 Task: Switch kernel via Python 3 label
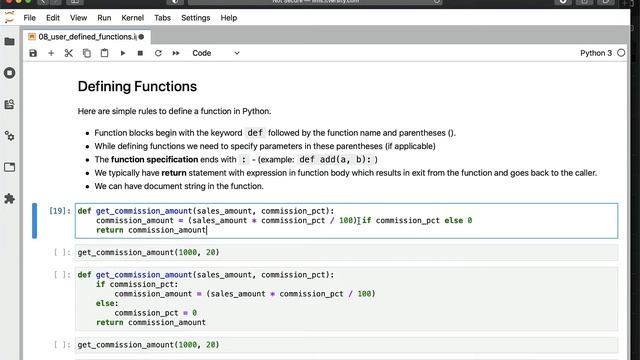point(596,53)
